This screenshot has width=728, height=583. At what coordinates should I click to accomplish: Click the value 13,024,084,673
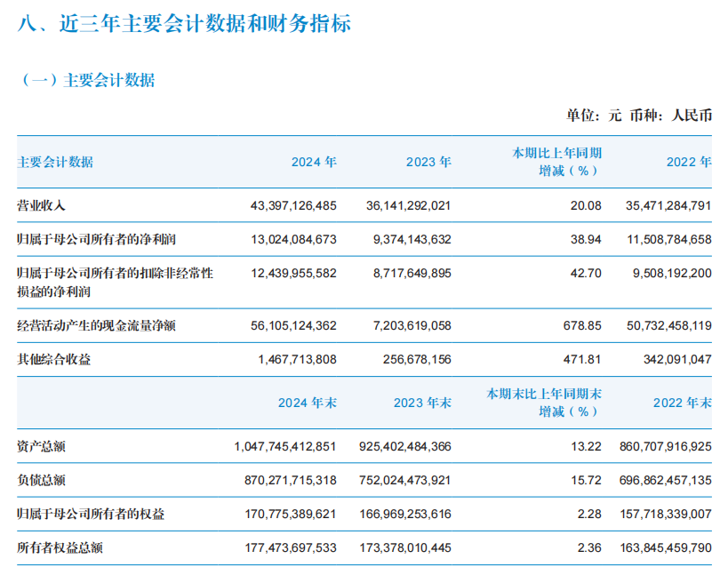294,240
